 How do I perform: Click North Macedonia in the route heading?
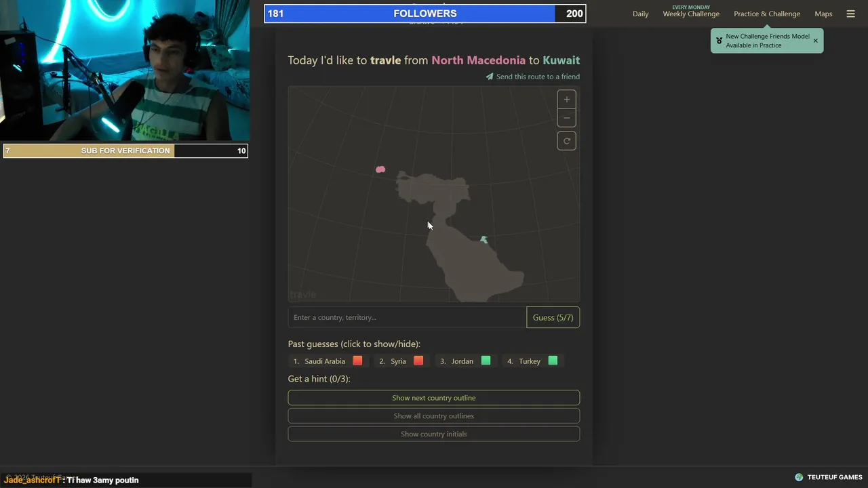click(479, 60)
